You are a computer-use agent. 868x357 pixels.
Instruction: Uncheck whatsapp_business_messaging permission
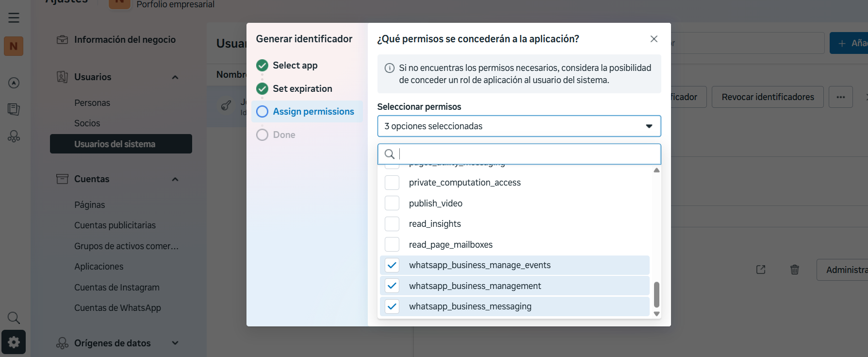(392, 306)
